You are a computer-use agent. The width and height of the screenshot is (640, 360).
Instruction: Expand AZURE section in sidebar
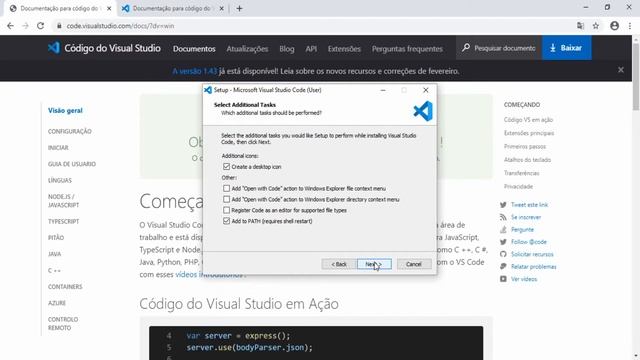[57, 303]
